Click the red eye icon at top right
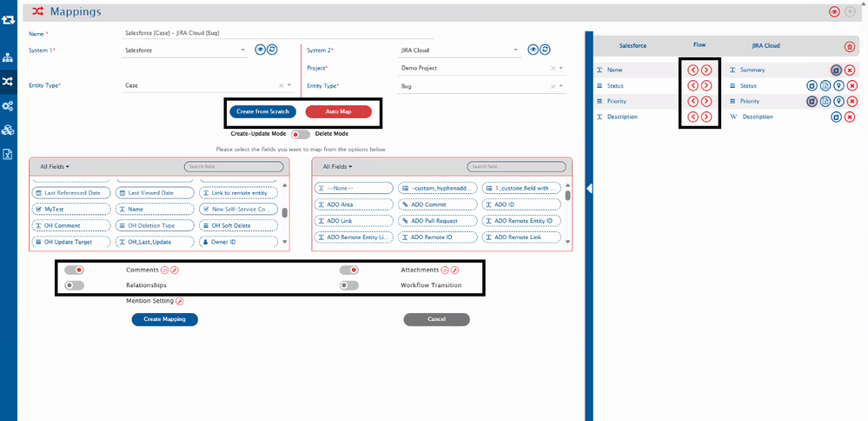Viewport: 868px width, 421px height. pos(835,11)
